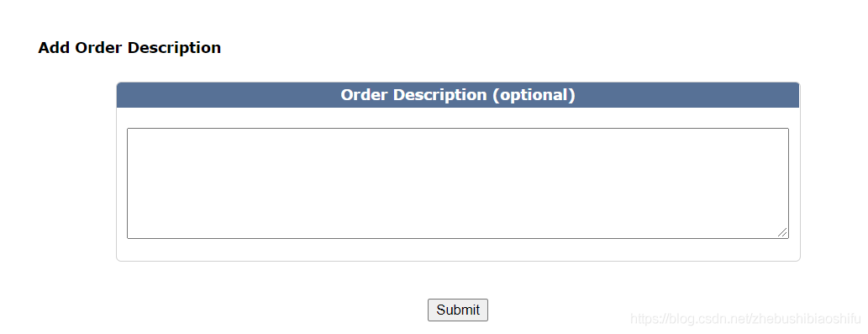Click the panel padding above the text area
The width and height of the screenshot is (868, 334).
[x=458, y=118]
